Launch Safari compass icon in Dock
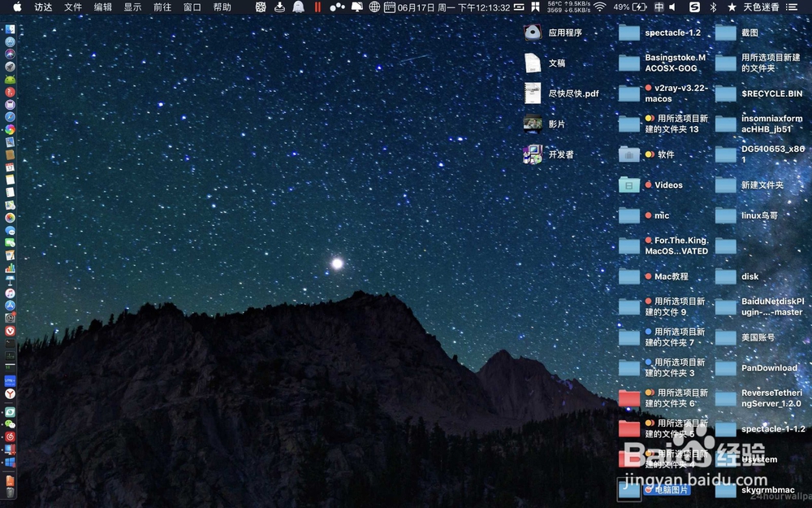The image size is (812, 508). point(10,117)
